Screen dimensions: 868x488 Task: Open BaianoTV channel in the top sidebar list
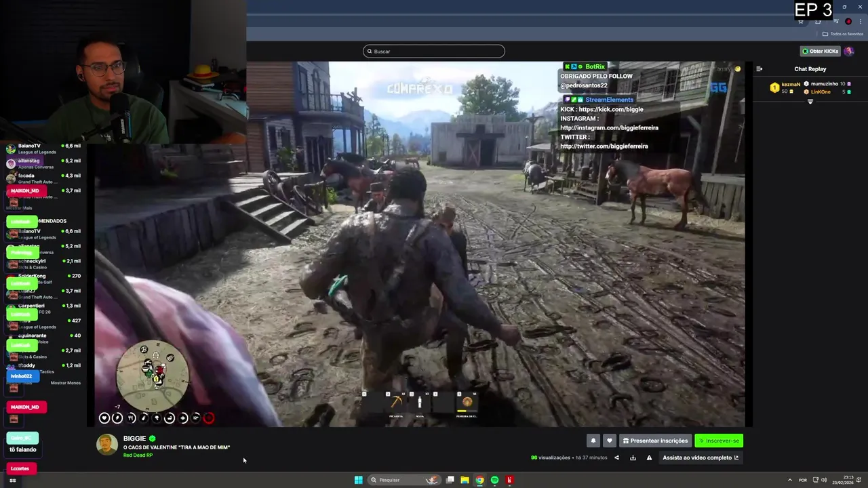pyautogui.click(x=43, y=148)
